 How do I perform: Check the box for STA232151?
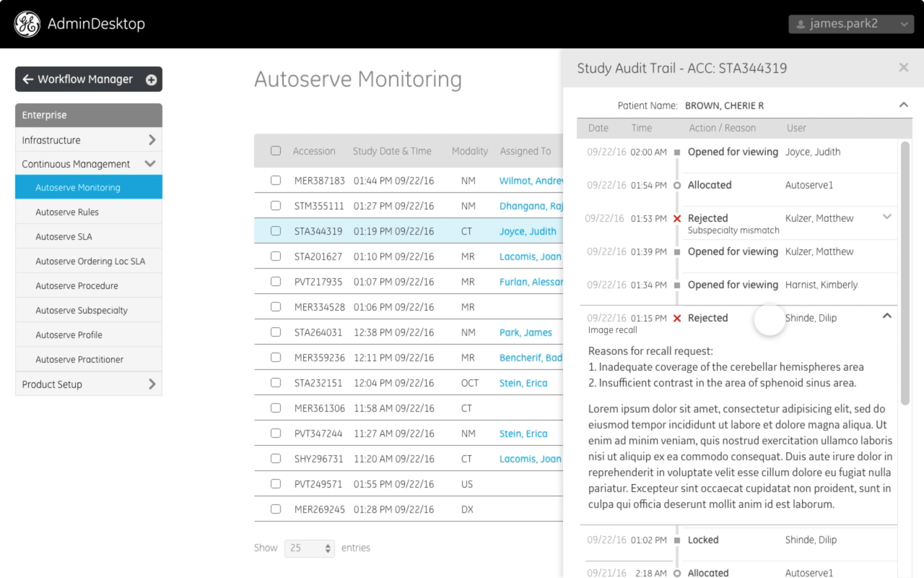[276, 383]
